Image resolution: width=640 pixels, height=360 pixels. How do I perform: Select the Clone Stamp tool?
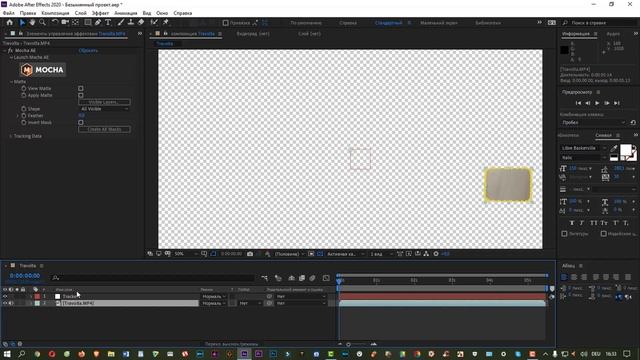[x=131, y=22]
